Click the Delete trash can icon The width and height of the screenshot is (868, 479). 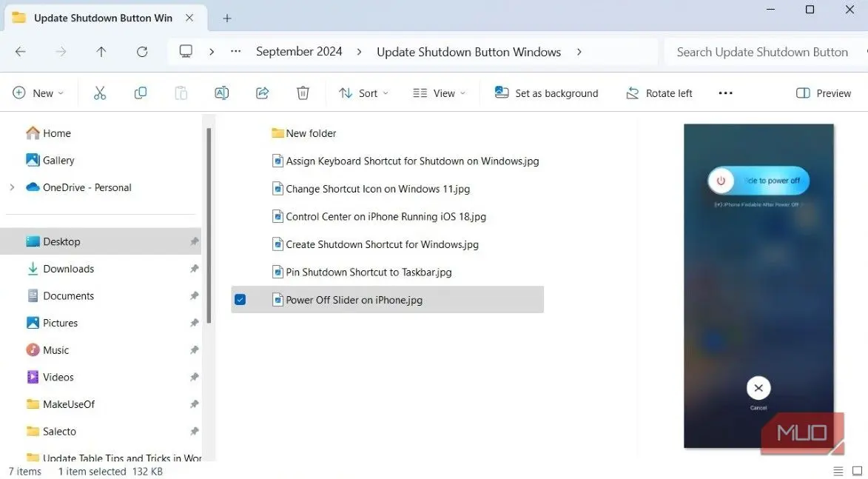point(303,93)
